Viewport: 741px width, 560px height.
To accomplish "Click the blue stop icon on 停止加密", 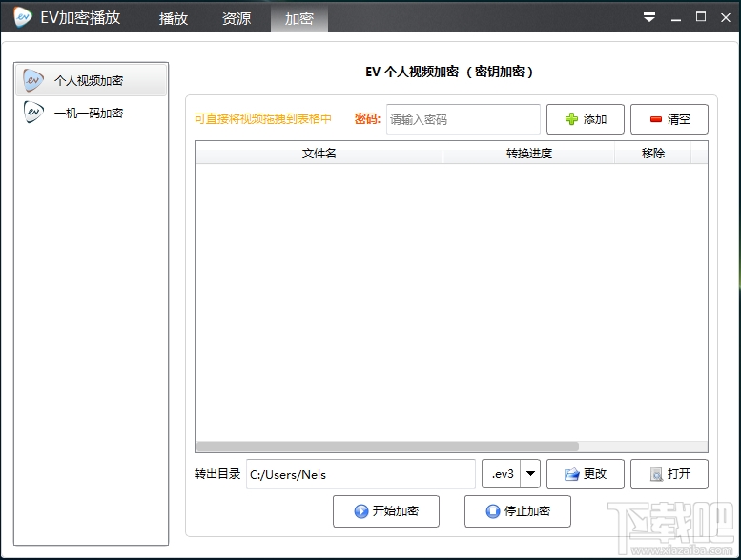I will tap(492, 511).
